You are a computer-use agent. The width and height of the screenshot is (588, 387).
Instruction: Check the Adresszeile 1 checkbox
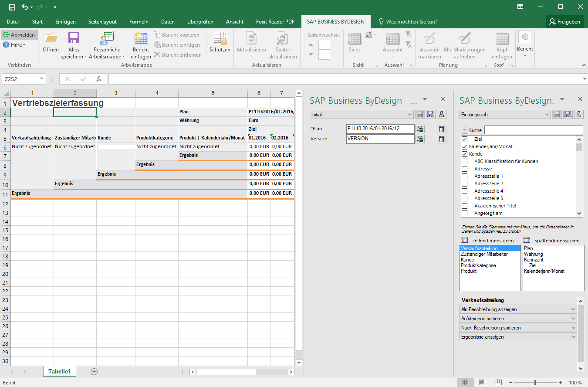coord(464,176)
